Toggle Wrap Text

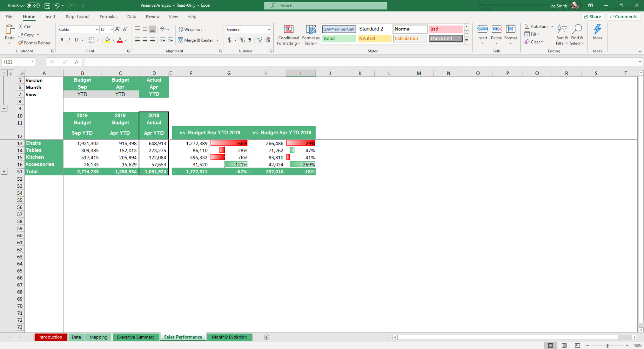(x=190, y=29)
